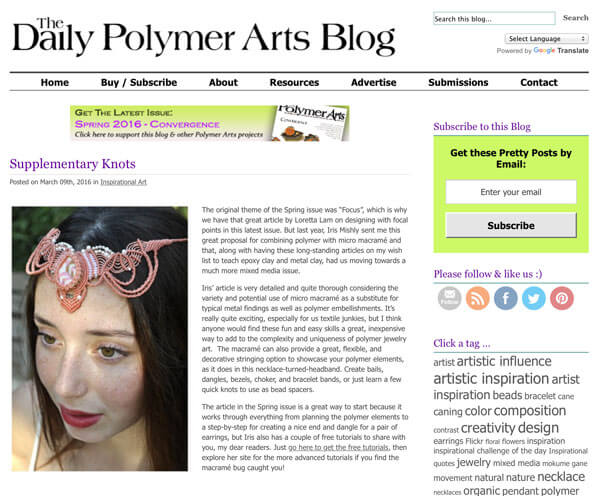This screenshot has height=496, width=600.
Task: Click the email follow icon
Action: [449, 298]
